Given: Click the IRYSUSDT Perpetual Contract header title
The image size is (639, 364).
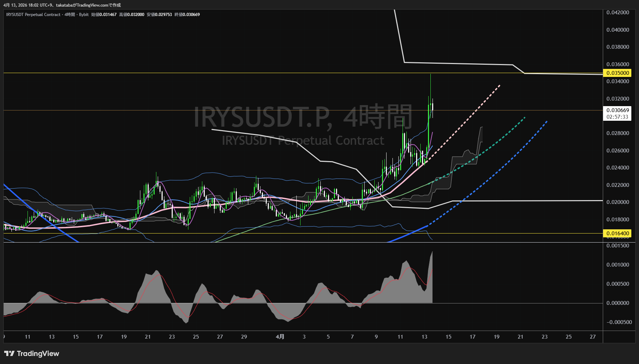Looking at the screenshot, I should coord(33,15).
